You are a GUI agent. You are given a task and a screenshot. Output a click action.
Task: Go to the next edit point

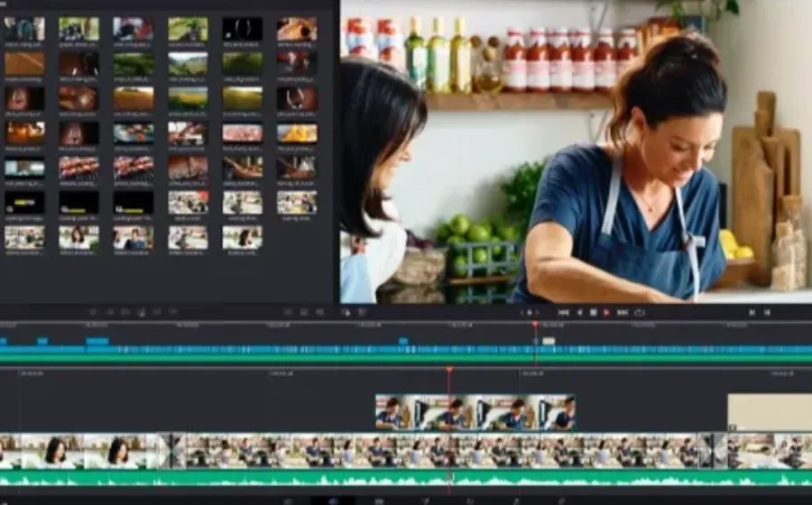click(767, 313)
